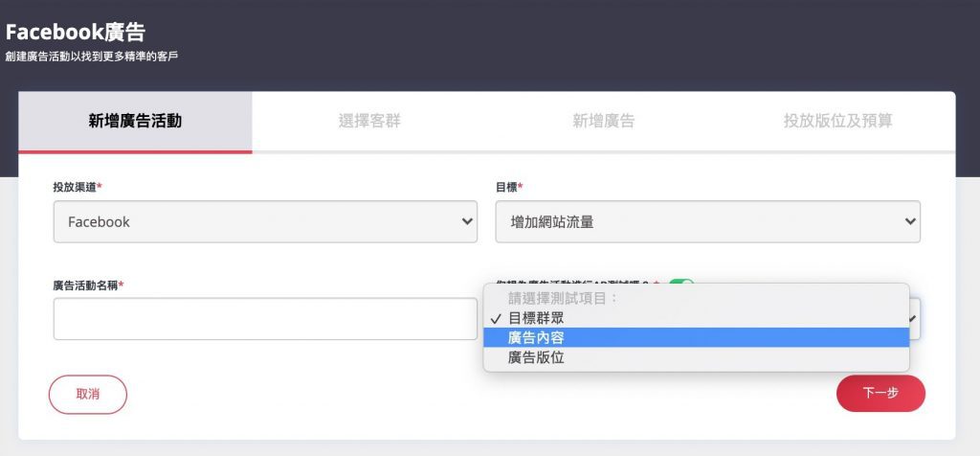Click the Facebook廣告 page heading
Viewport: 980px width, 456px height.
coord(76,33)
